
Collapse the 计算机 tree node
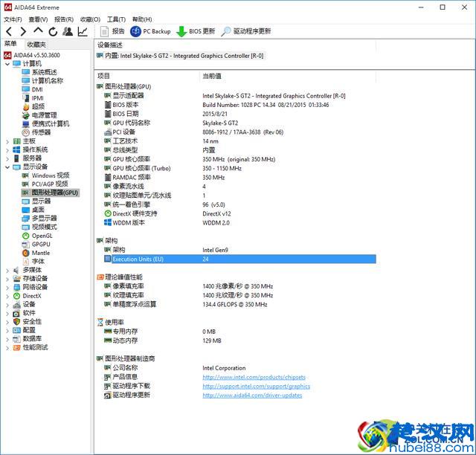(x=7, y=64)
